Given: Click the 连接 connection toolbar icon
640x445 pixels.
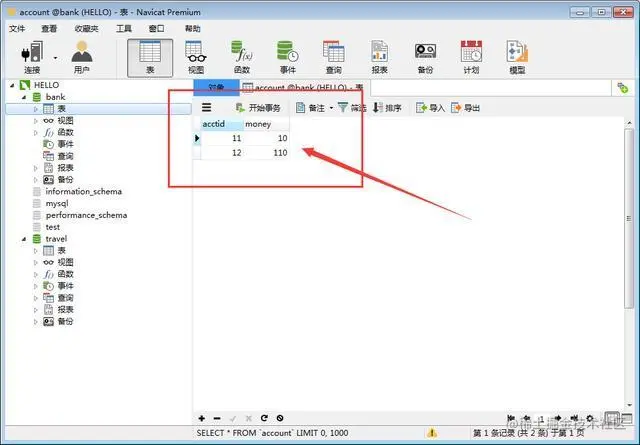Looking at the screenshot, I should pos(32,58).
